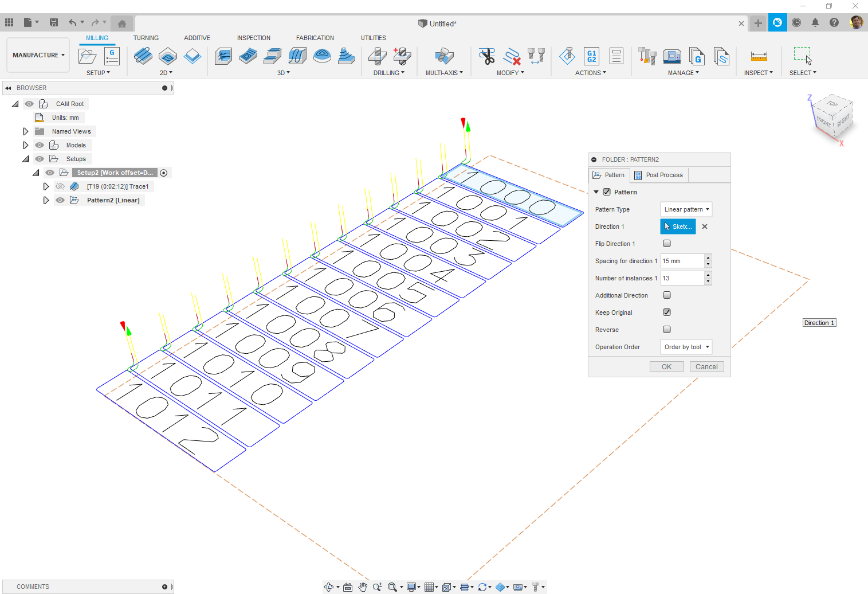868x594 pixels.
Task: Switch to the Post Process tab in dialog
Action: (663, 175)
